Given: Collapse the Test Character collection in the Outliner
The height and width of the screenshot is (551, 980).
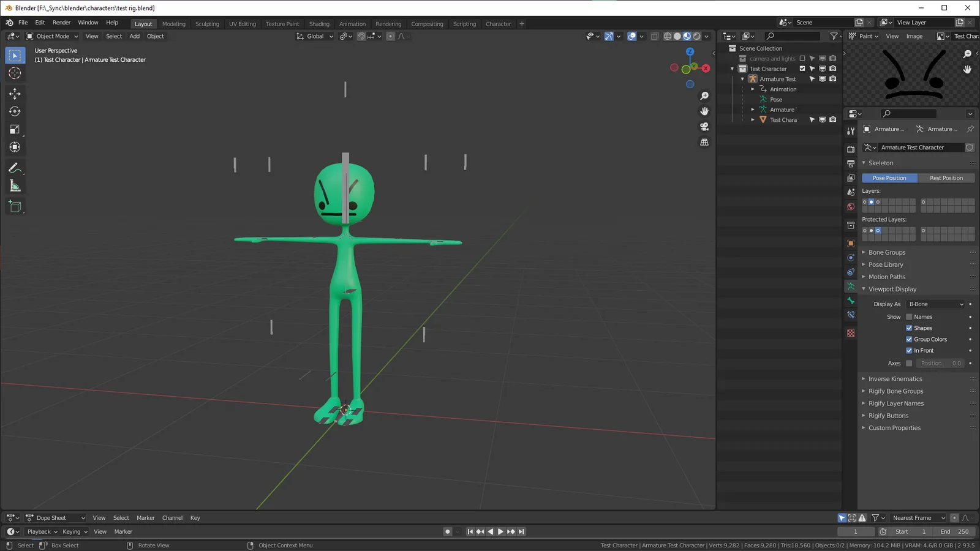Looking at the screenshot, I should tap(732, 69).
